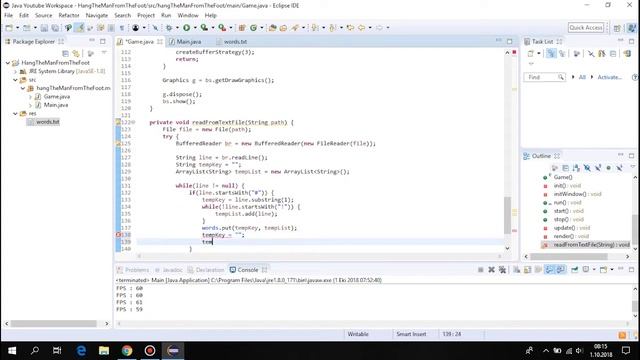This screenshot has height=360, width=640.
Task: Open File Explorer from the taskbar
Action: [x=104, y=351]
